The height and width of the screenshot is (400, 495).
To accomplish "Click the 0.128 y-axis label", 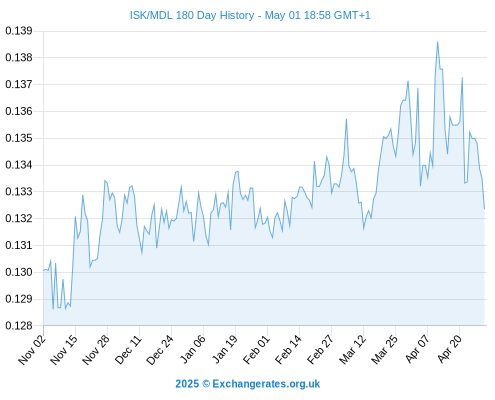I will click(x=19, y=326).
